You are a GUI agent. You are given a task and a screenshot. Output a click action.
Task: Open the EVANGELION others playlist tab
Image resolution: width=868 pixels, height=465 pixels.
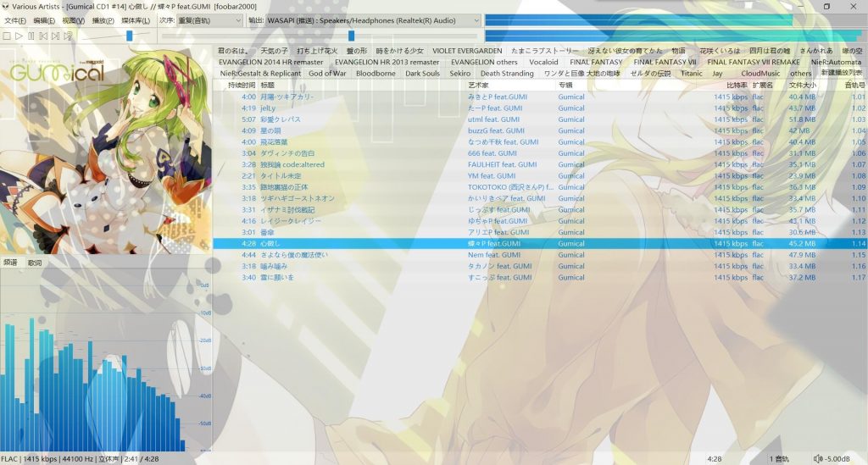[484, 62]
